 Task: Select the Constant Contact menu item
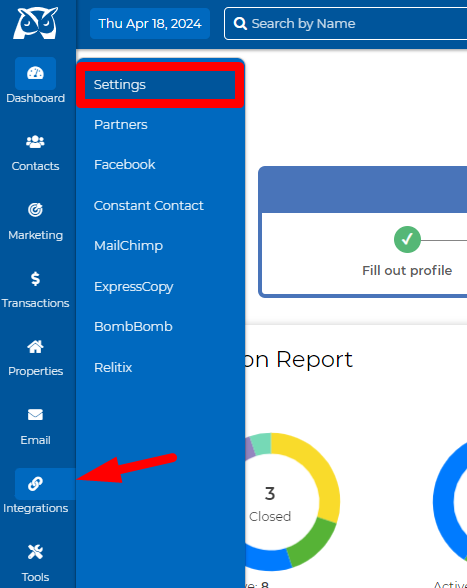click(149, 206)
